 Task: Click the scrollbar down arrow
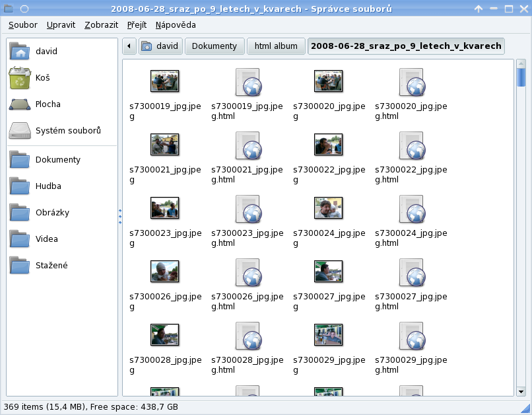point(521,392)
